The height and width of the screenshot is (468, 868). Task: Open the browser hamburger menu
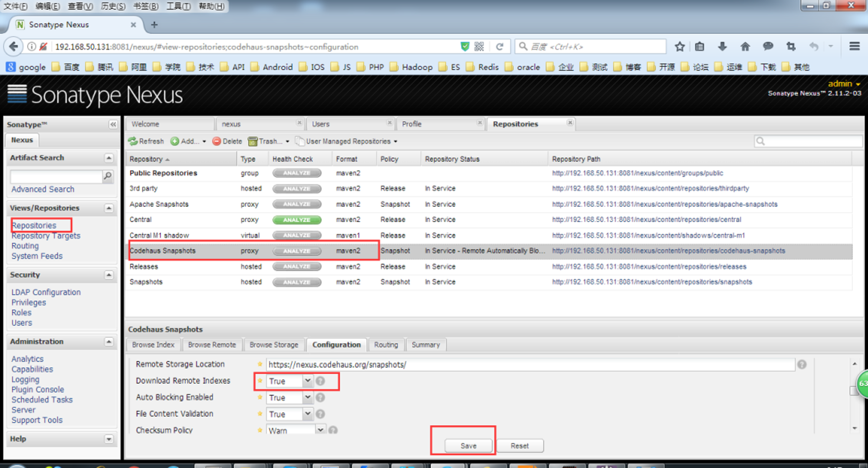click(854, 46)
